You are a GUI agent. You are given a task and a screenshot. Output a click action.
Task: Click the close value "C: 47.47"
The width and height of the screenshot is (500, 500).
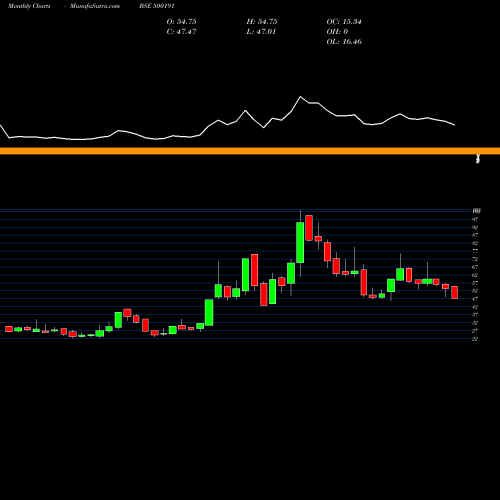click(182, 32)
